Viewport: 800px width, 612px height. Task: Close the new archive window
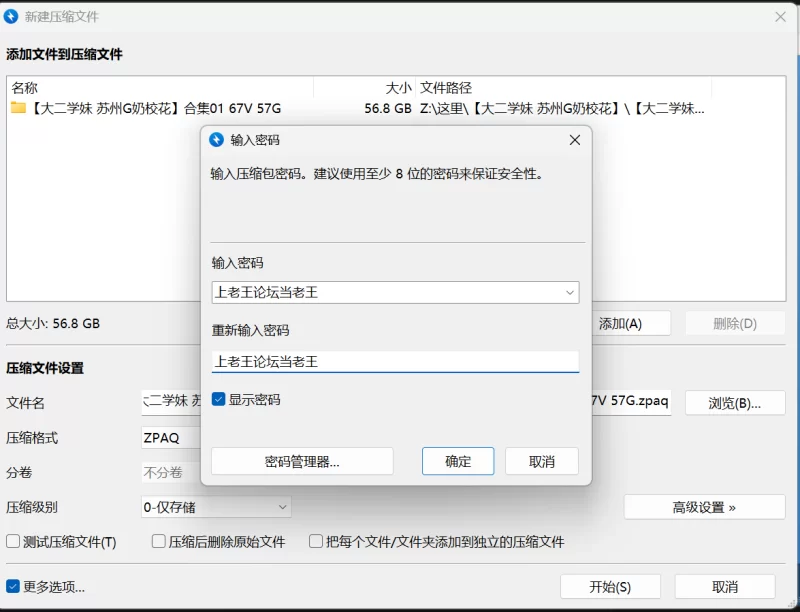780,17
